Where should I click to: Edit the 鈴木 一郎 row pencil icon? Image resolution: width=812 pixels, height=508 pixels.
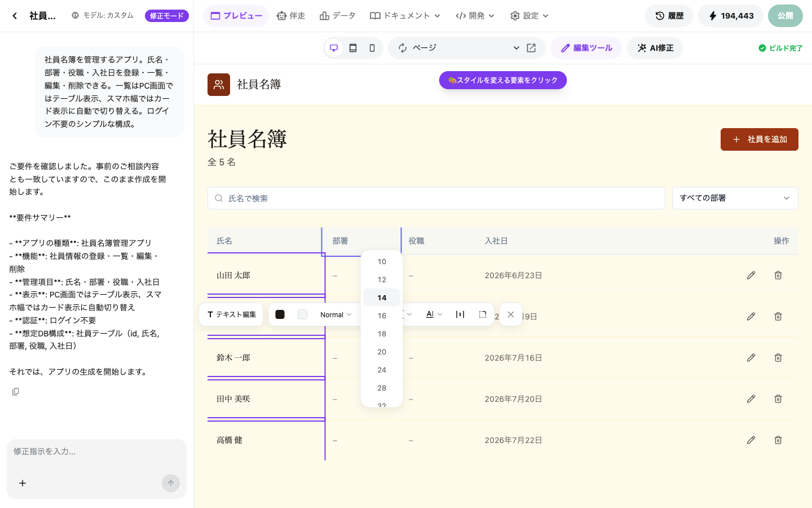tap(751, 358)
